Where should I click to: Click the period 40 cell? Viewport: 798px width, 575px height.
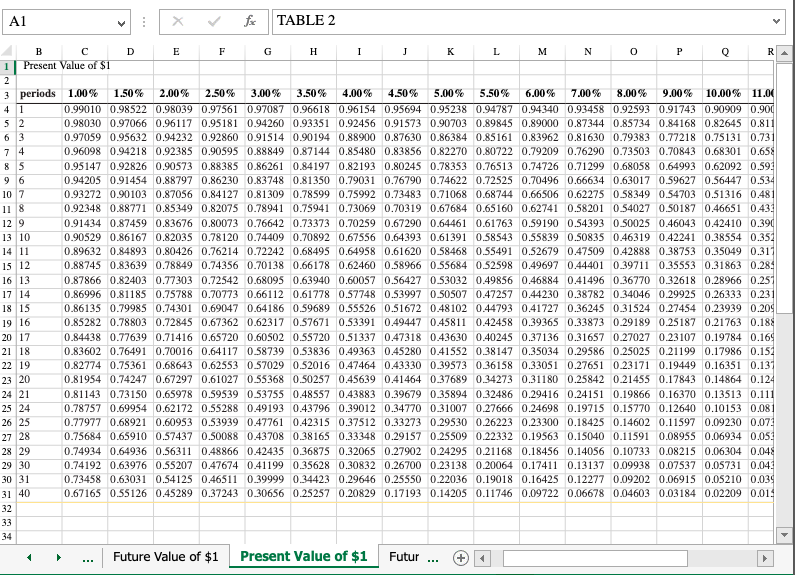click(39, 494)
